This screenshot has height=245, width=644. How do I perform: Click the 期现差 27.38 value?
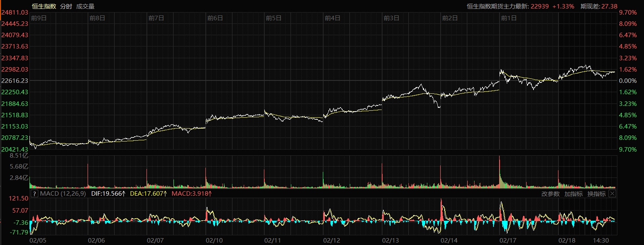pos(599,6)
